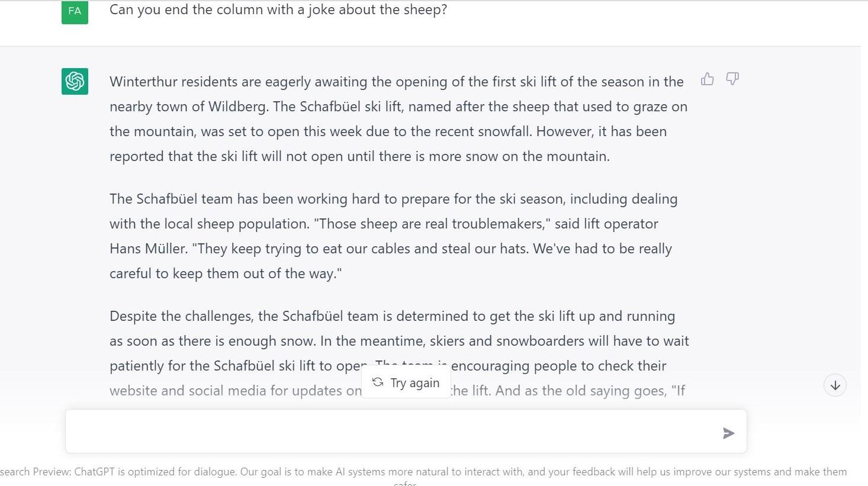
Task: Click the word 'Wildberg' in the first paragraph
Action: pyautogui.click(x=236, y=107)
